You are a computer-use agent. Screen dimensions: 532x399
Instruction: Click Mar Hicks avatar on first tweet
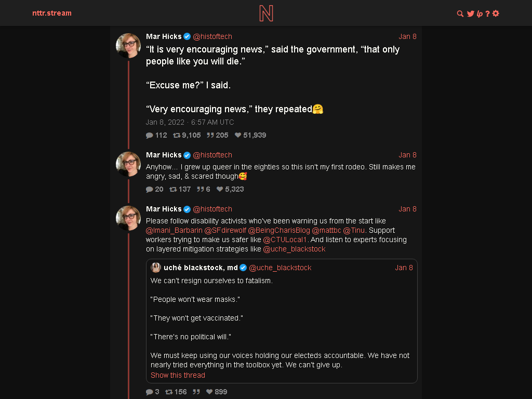pos(128,46)
